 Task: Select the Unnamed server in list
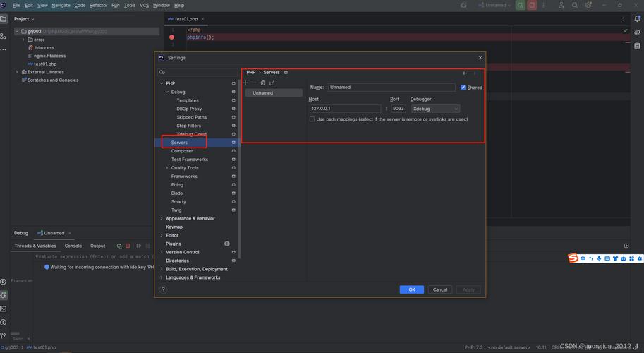pyautogui.click(x=274, y=93)
